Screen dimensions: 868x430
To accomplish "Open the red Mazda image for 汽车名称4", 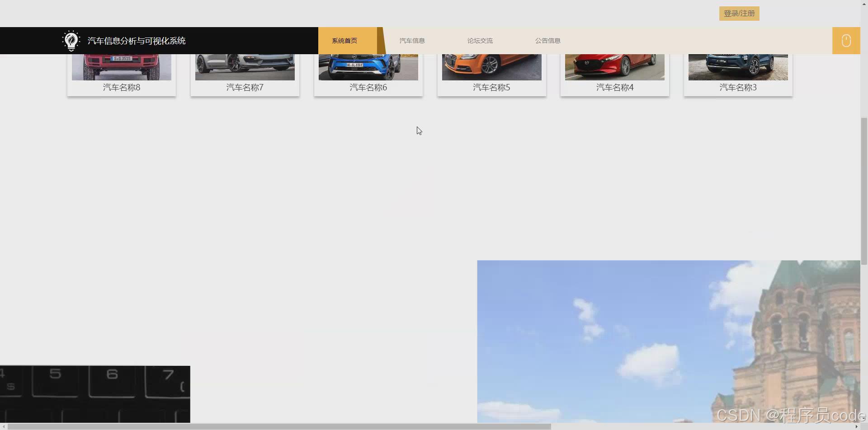I will pos(615,67).
